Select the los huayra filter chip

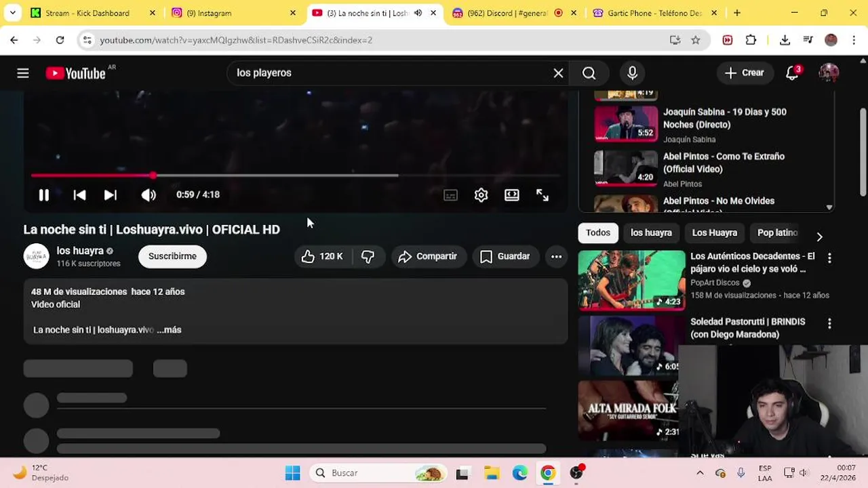pos(651,232)
